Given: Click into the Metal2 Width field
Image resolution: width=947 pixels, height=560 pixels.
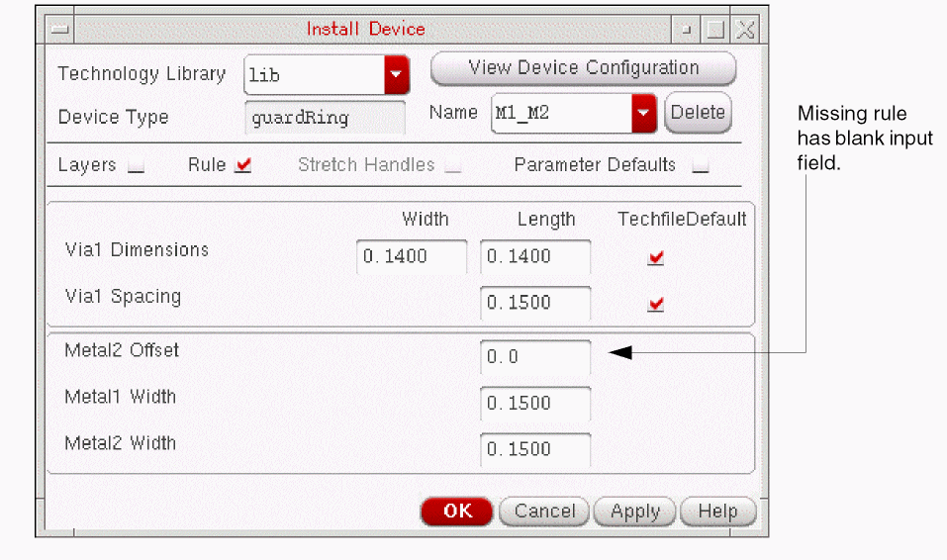Looking at the screenshot, I should pyautogui.click(x=535, y=449).
